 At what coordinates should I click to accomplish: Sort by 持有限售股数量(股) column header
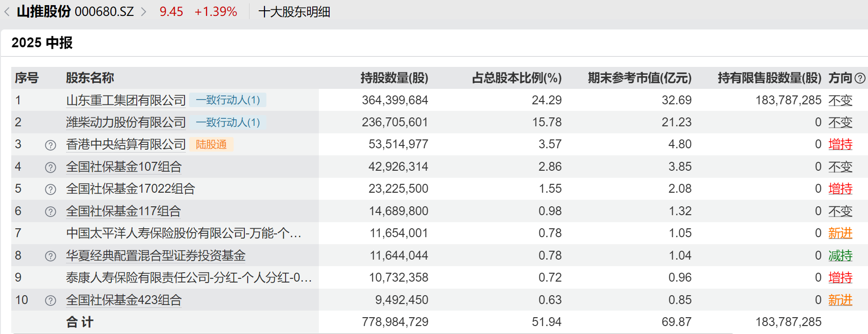click(x=770, y=78)
